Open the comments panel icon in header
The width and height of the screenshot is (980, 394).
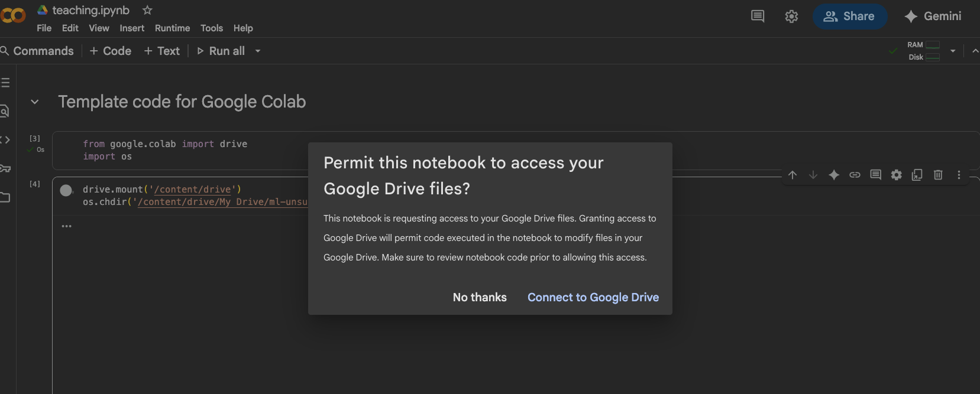[758, 17]
